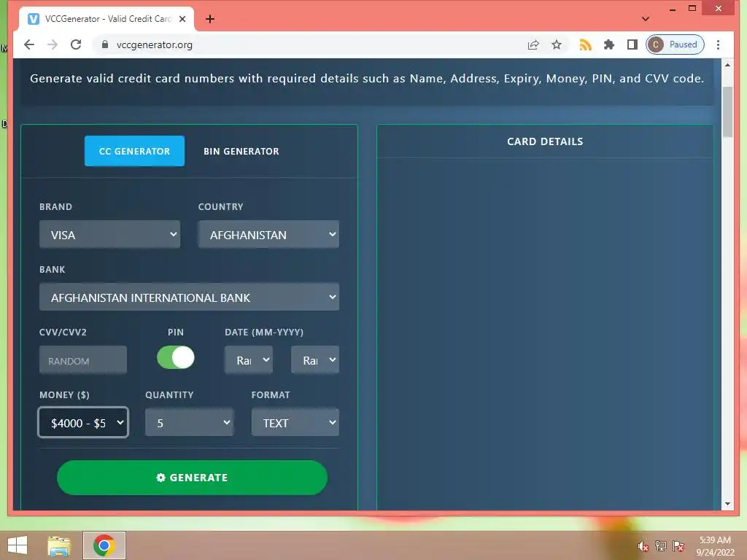This screenshot has height=560, width=747.
Task: Click the padlock site info icon
Action: click(x=105, y=44)
